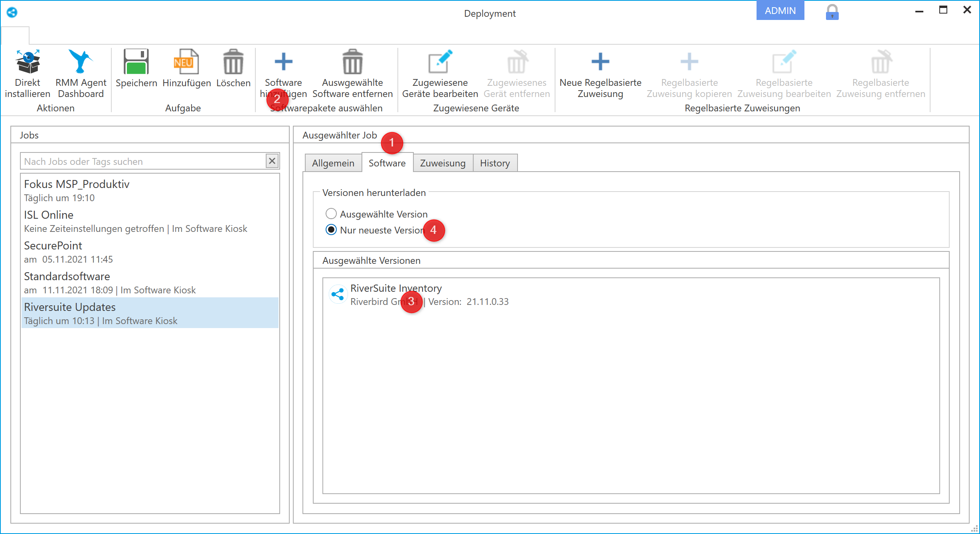
Task: Select the Standardsoftware job
Action: (x=150, y=282)
